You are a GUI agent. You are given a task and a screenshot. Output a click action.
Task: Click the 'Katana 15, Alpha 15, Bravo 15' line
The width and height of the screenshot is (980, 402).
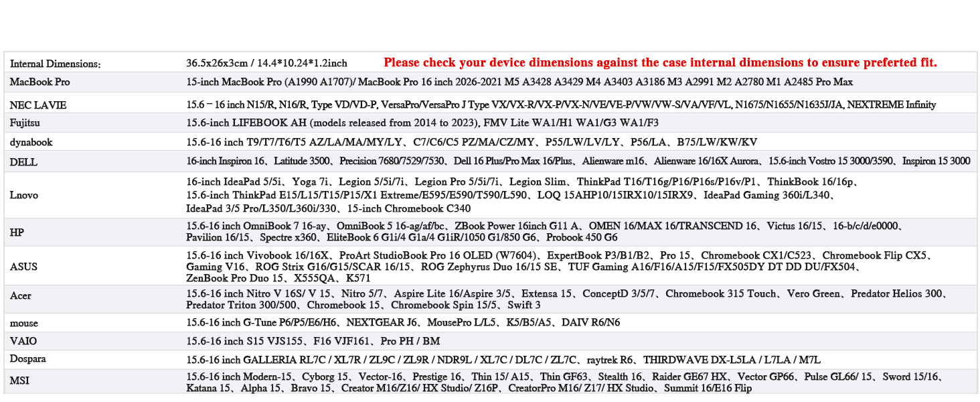pyautogui.click(x=469, y=388)
